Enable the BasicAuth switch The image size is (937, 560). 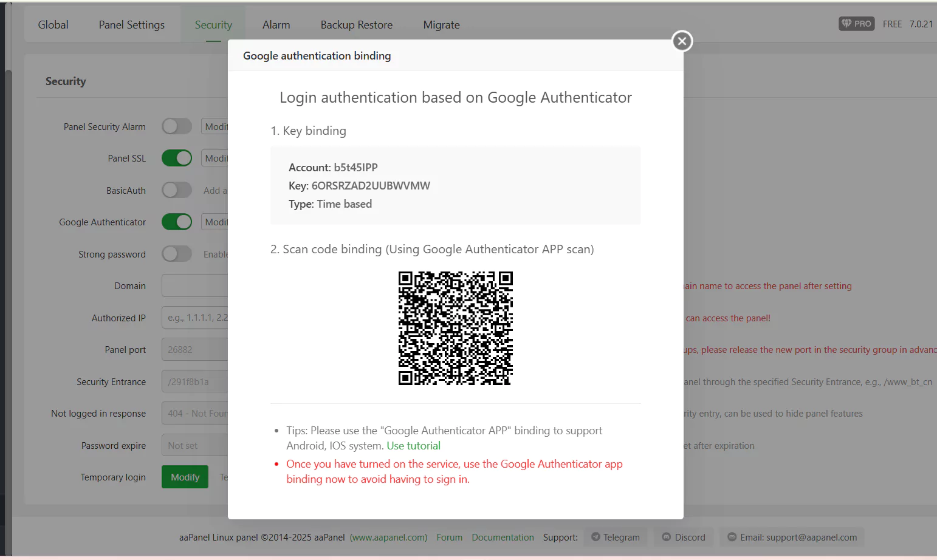point(177,190)
